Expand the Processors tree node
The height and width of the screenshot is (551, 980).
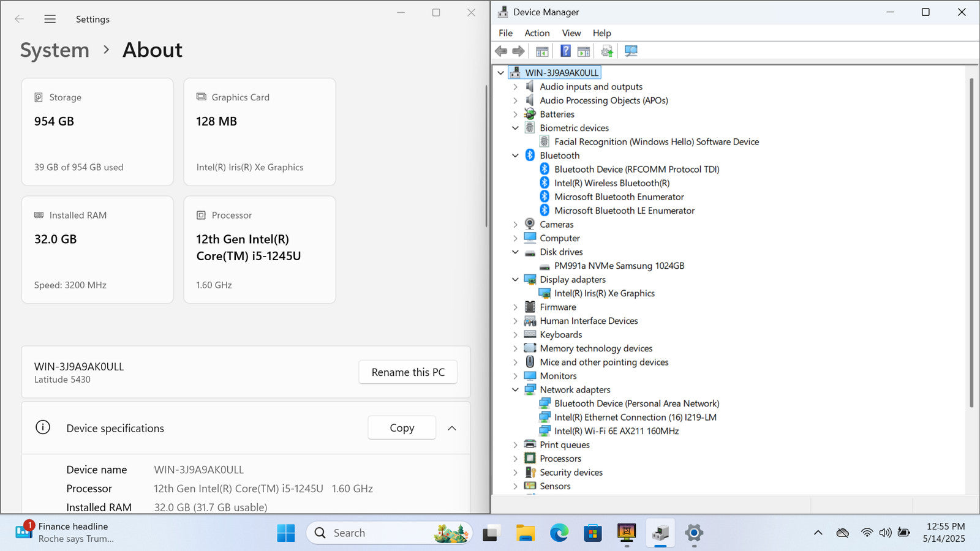515,459
